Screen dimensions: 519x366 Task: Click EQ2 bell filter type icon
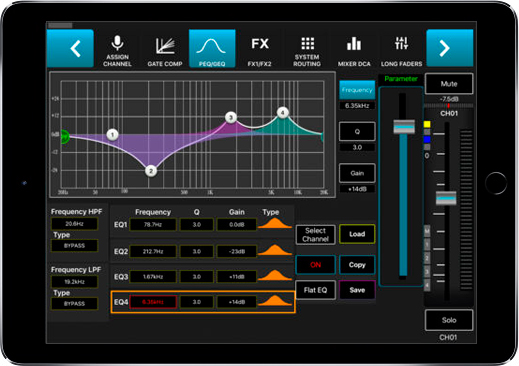pyautogui.click(x=274, y=250)
